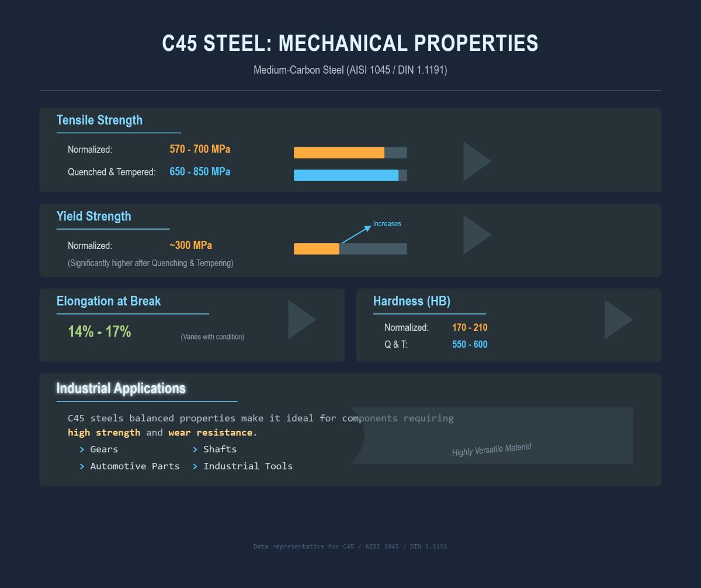Select the chevron icon beside Gears

point(81,449)
